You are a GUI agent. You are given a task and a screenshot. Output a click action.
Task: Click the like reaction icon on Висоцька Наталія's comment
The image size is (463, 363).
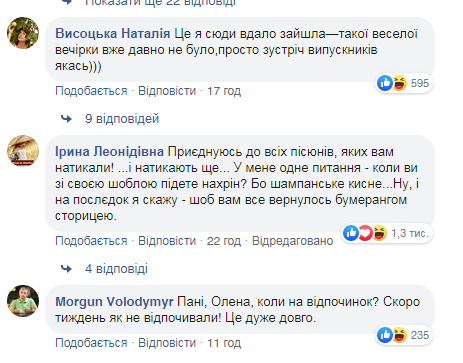pos(385,83)
